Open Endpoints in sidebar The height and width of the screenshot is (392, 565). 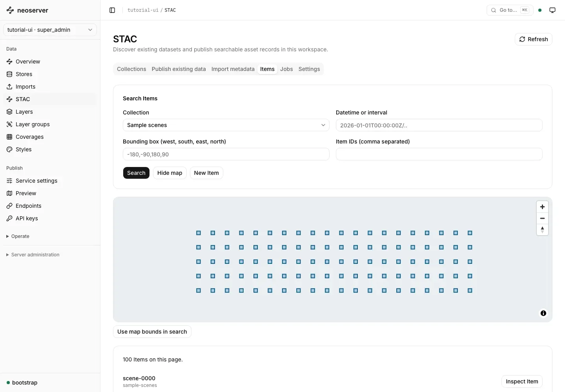[50, 206]
